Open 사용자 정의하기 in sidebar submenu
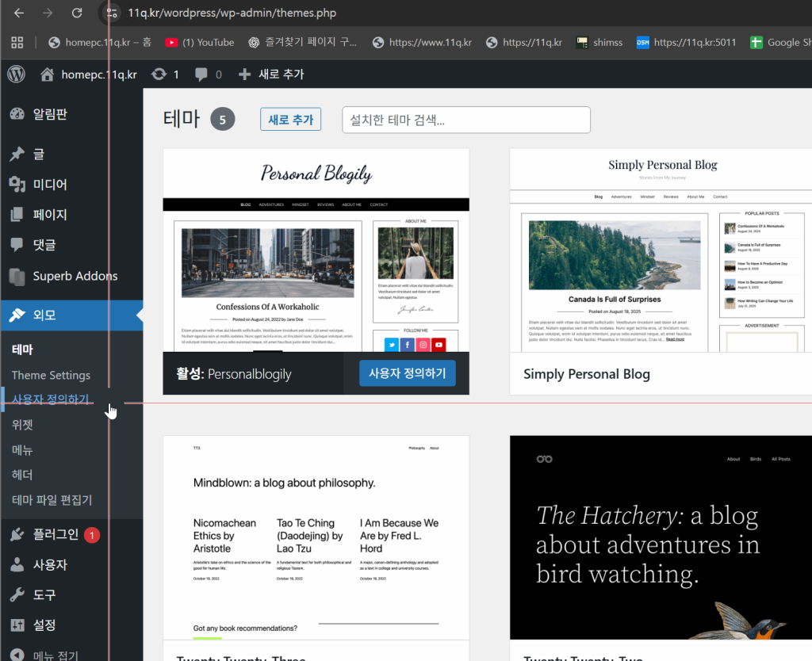This screenshot has height=661, width=812. pyautogui.click(x=51, y=399)
